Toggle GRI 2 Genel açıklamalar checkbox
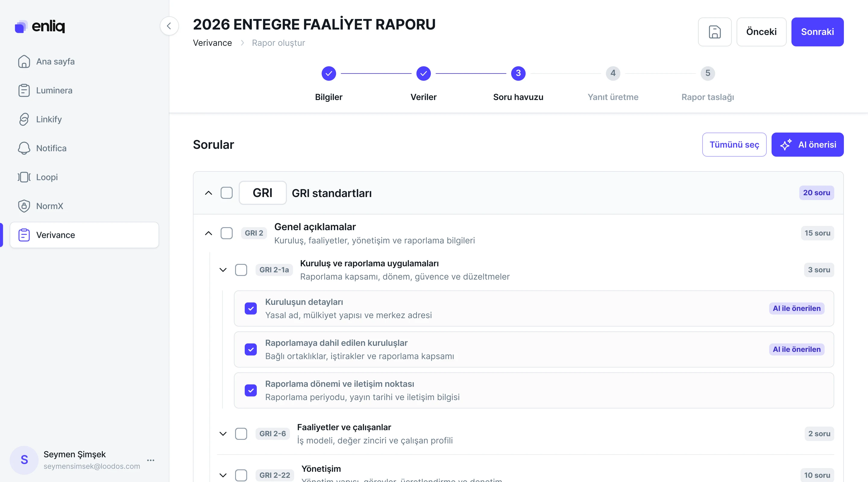 coord(226,233)
